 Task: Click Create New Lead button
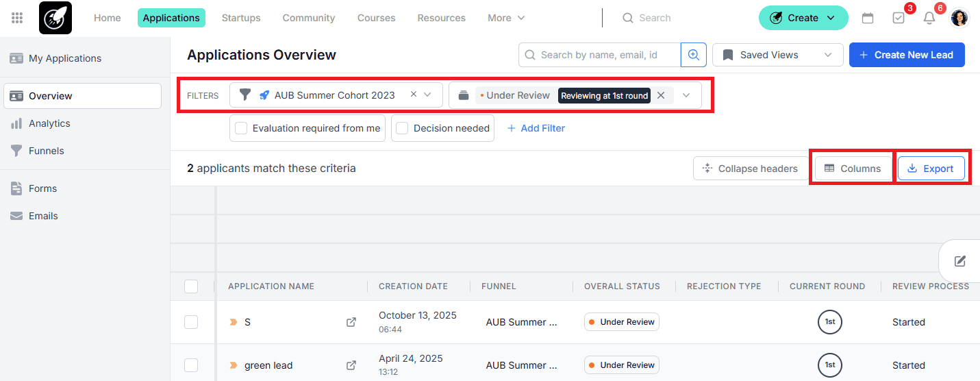point(907,55)
